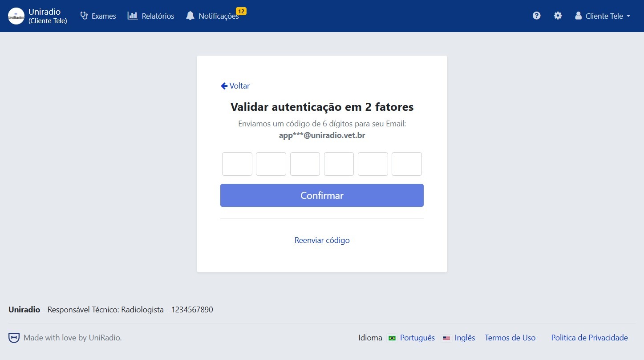
Task: Click the settings gear icon
Action: (x=558, y=15)
